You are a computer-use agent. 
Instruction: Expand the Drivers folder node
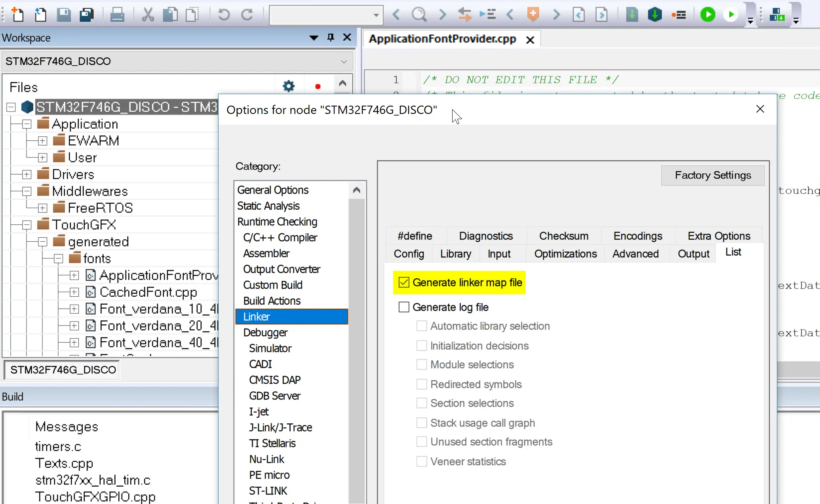[27, 174]
